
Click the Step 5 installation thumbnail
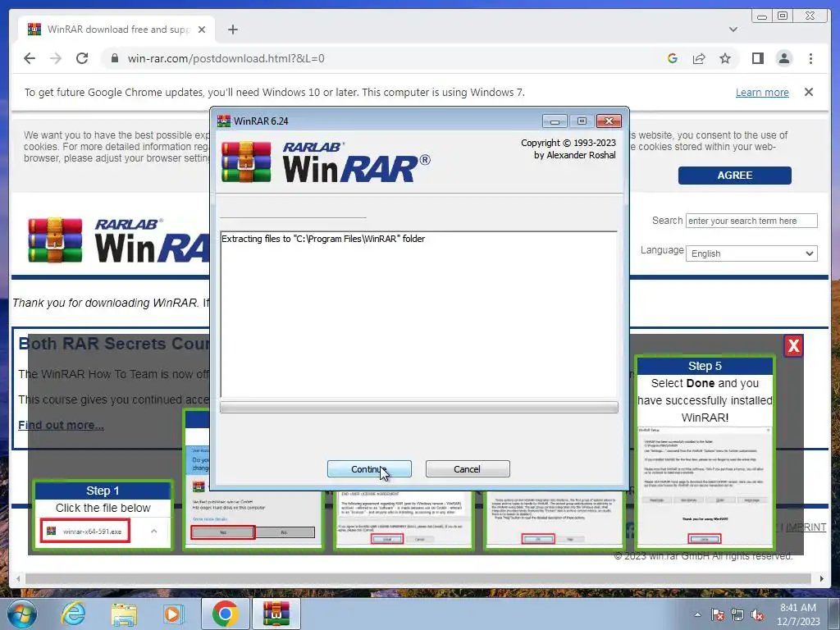click(x=705, y=453)
